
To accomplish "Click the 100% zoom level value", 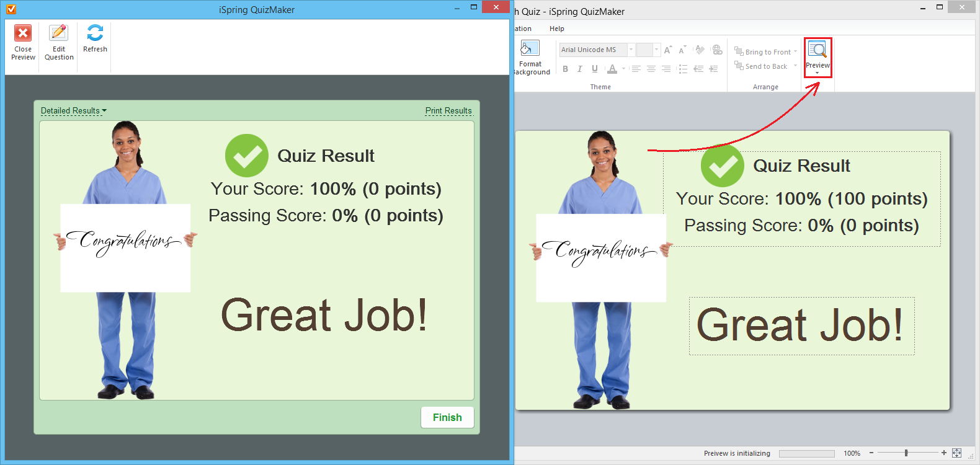I will (852, 453).
